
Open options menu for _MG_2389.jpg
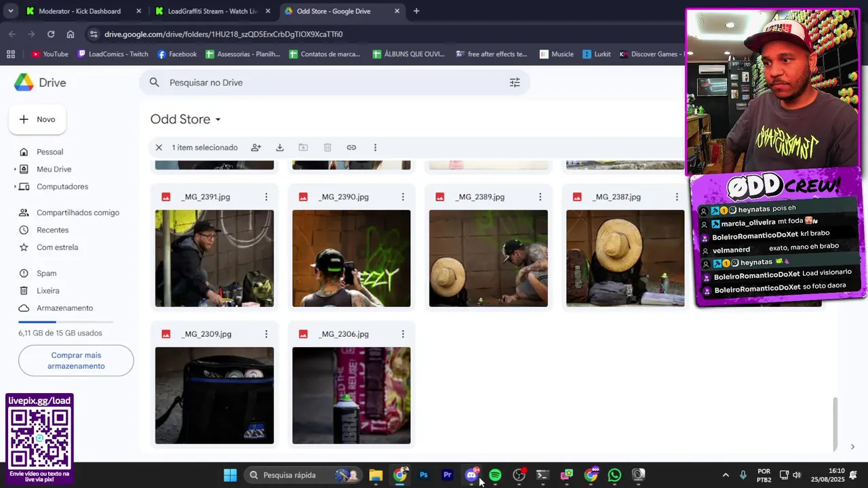coord(540,197)
